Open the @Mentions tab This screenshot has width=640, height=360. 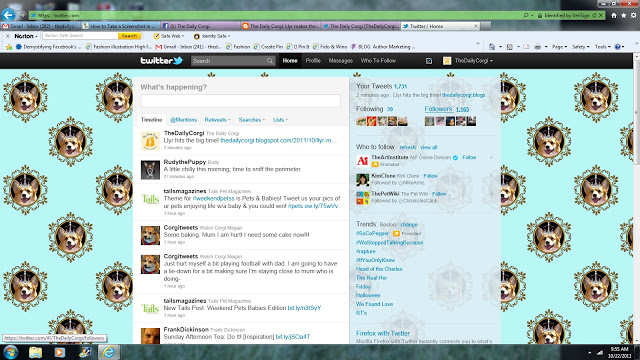tap(183, 120)
